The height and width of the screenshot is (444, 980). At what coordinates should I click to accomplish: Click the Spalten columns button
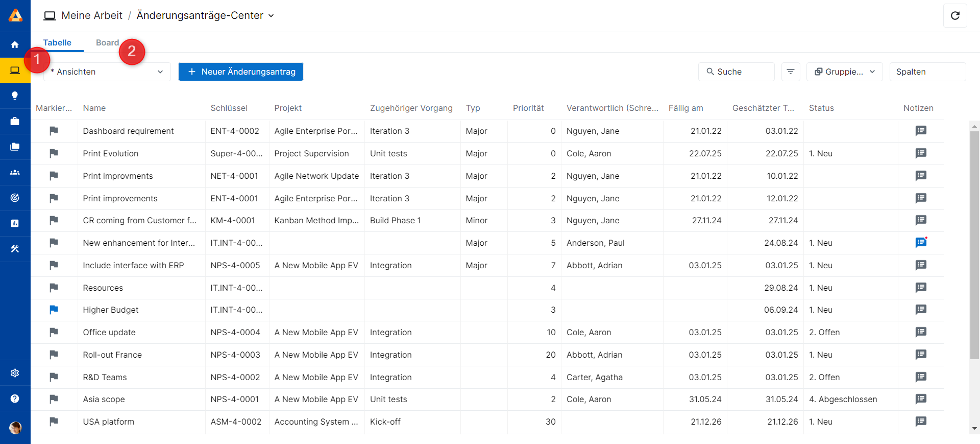tap(927, 72)
